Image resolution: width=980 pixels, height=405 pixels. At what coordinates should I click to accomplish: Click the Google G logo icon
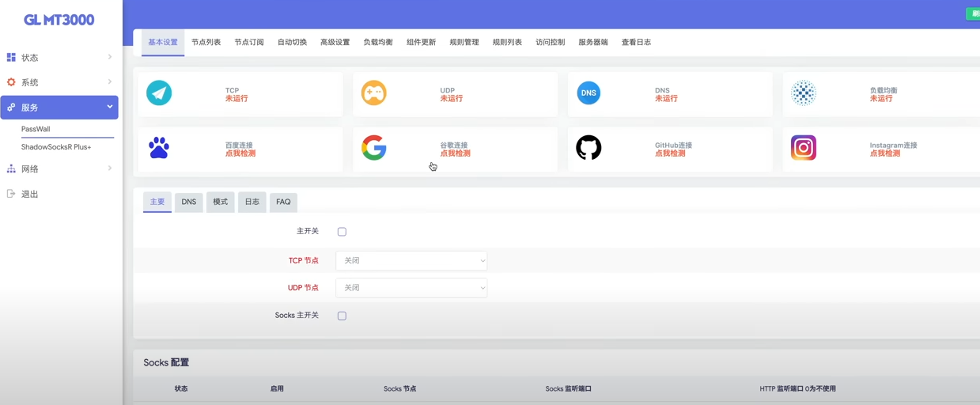[x=374, y=148]
